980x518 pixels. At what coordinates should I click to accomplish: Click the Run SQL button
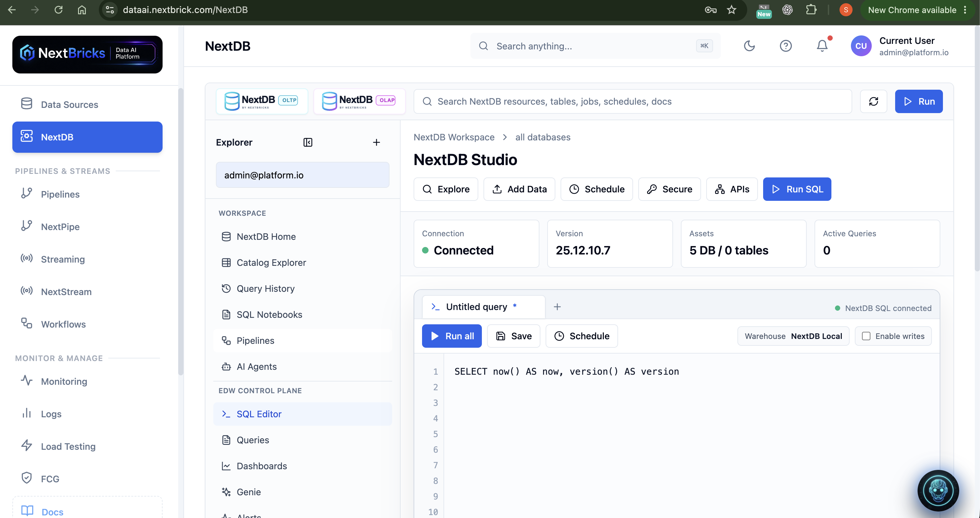click(x=797, y=189)
